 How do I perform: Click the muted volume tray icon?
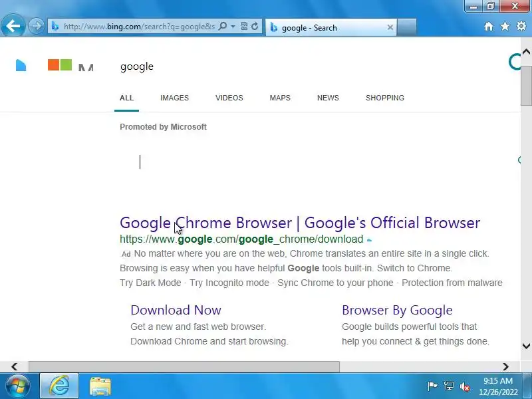tap(464, 386)
